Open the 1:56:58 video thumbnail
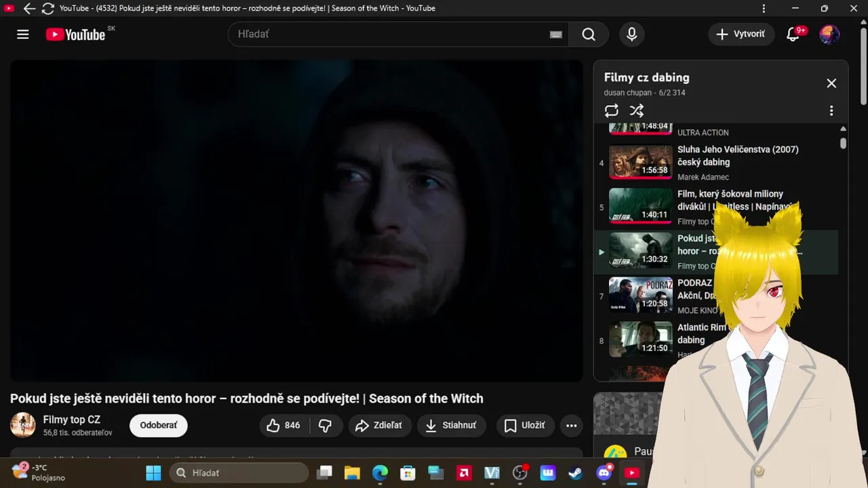Viewport: 868px width, 488px height. (640, 162)
